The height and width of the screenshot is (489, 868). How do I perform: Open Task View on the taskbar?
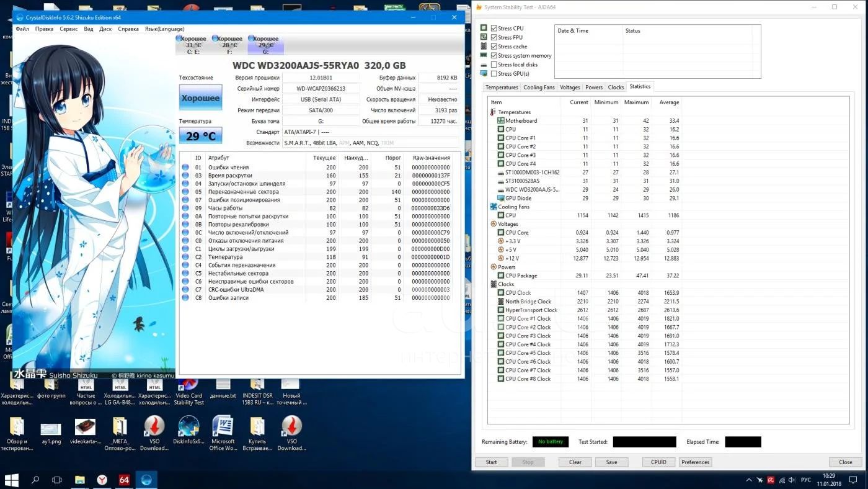pos(57,480)
